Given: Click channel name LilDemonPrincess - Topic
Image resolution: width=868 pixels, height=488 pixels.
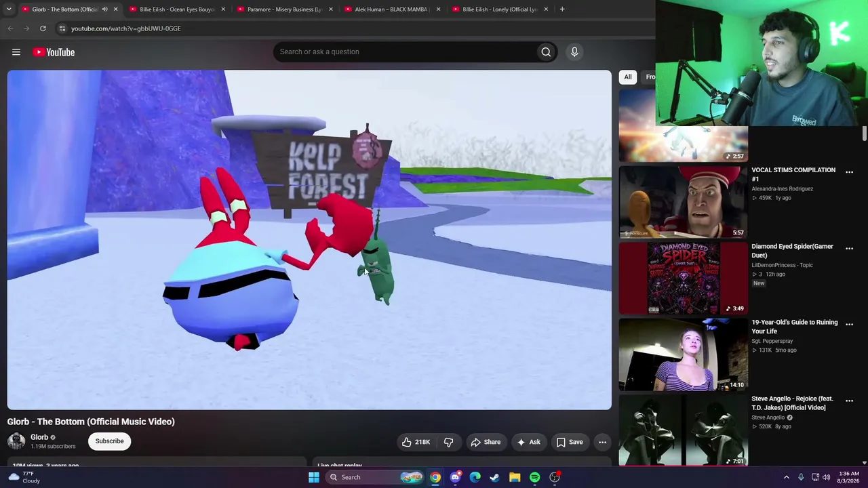Looking at the screenshot, I should pos(782,265).
